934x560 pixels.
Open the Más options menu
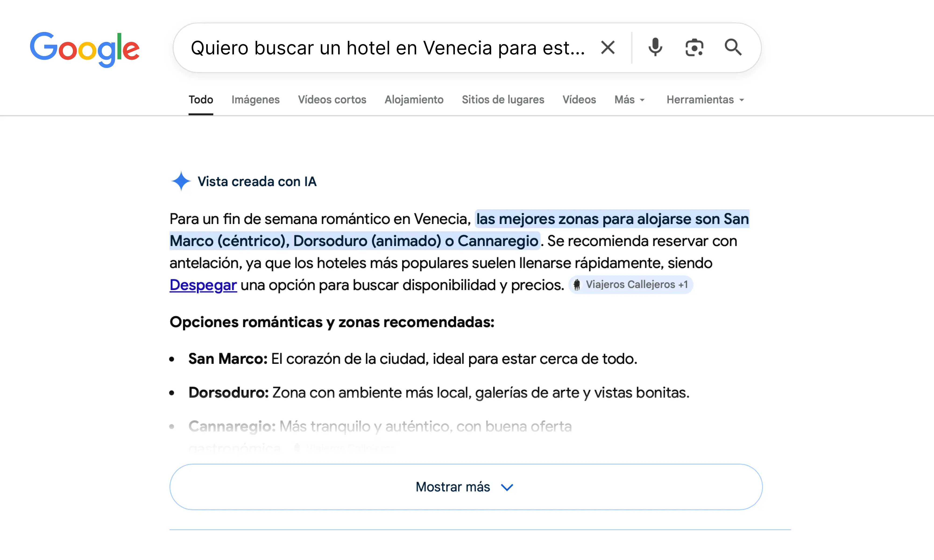[629, 100]
